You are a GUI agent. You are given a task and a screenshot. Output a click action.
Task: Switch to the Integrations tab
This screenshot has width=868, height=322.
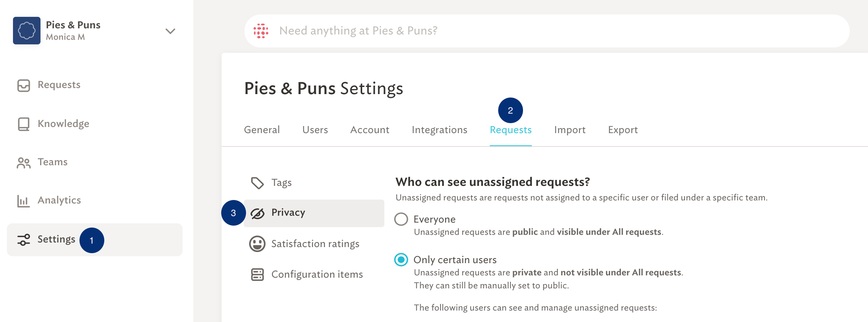(x=440, y=130)
